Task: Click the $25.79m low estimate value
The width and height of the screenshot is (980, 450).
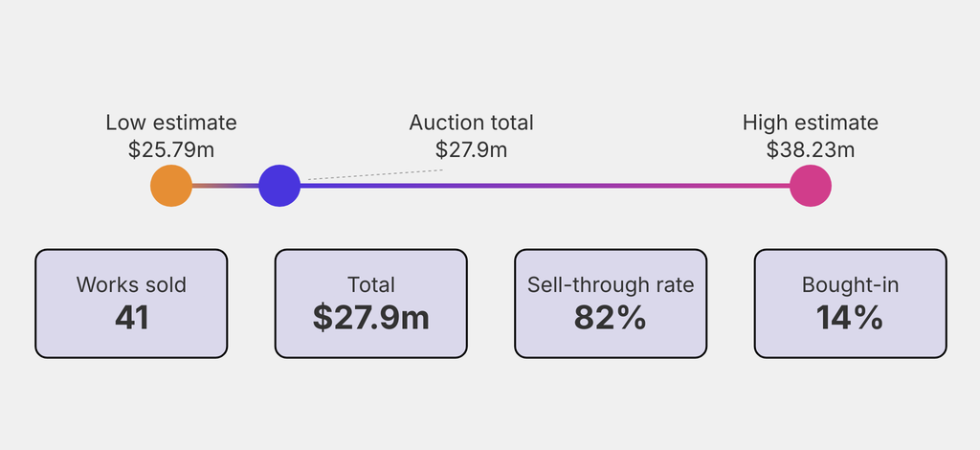Action: pyautogui.click(x=171, y=149)
